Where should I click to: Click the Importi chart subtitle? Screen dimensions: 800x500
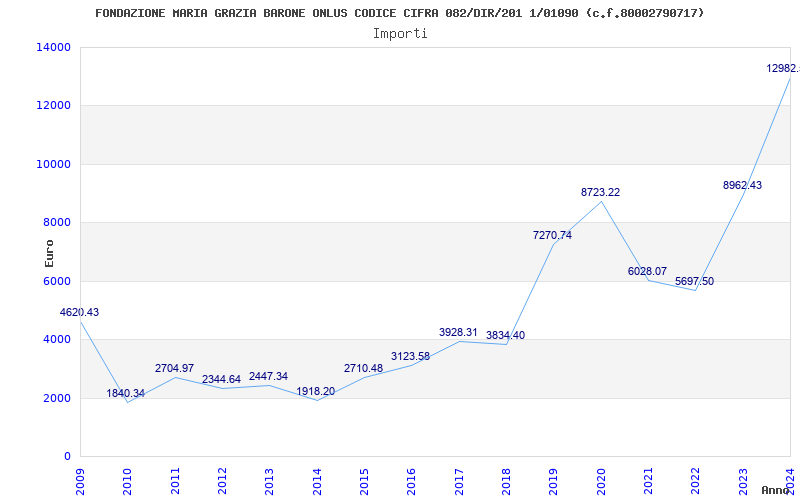tap(400, 34)
